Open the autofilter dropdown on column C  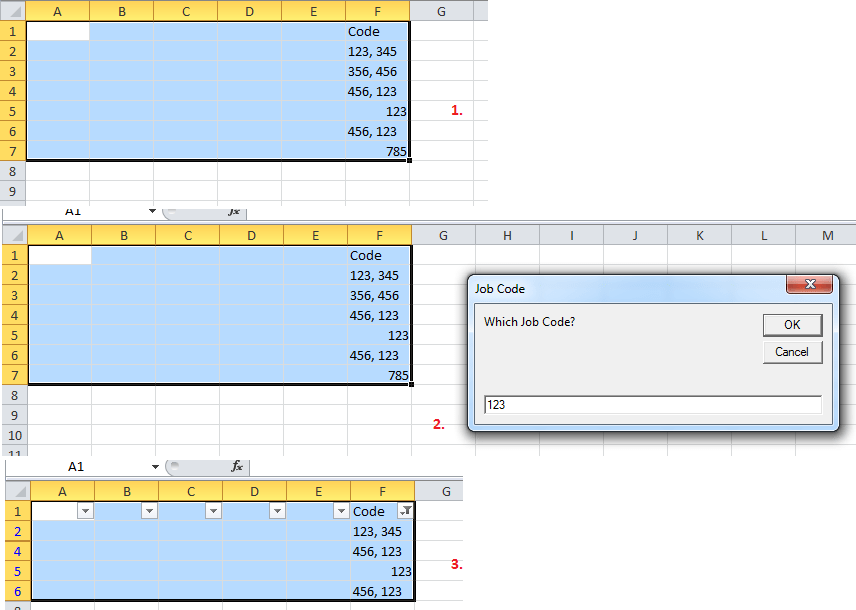pyautogui.click(x=213, y=511)
